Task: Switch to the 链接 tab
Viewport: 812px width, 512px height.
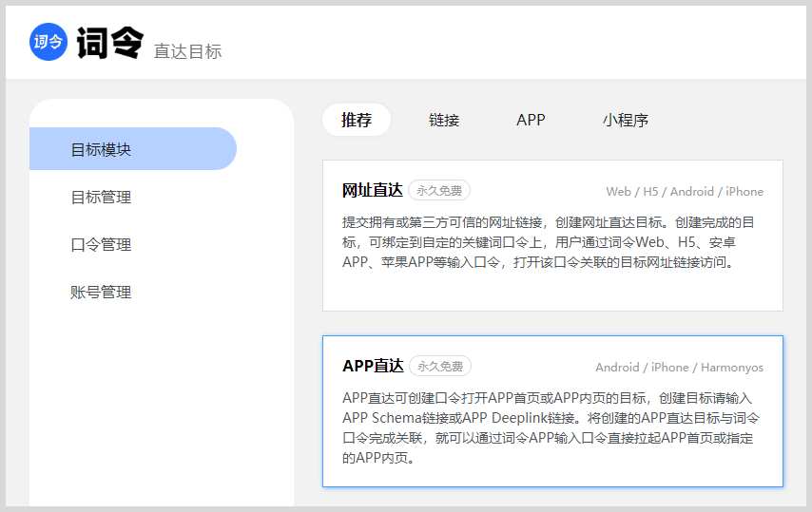Action: pyautogui.click(x=444, y=120)
